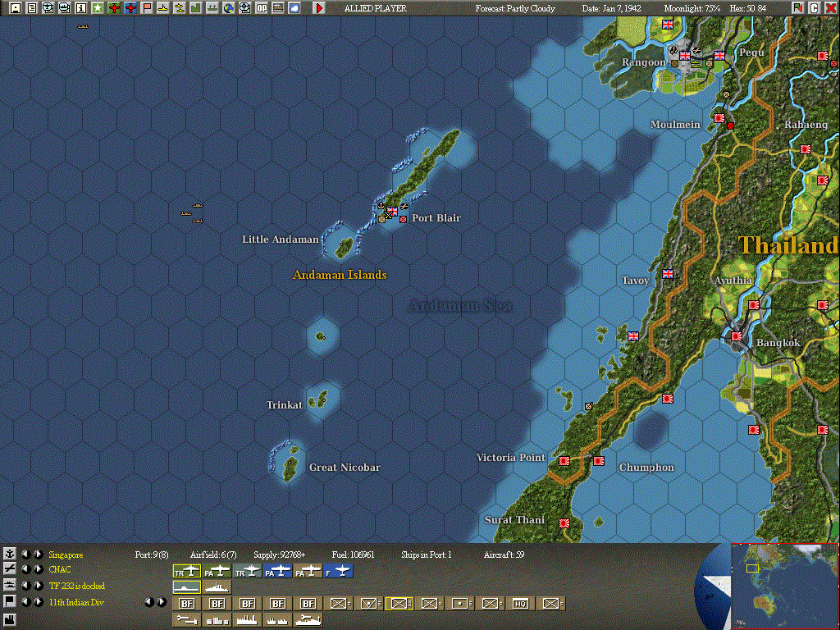Open the Singapore base name link
Screen dimensions: 840x630
point(66,555)
